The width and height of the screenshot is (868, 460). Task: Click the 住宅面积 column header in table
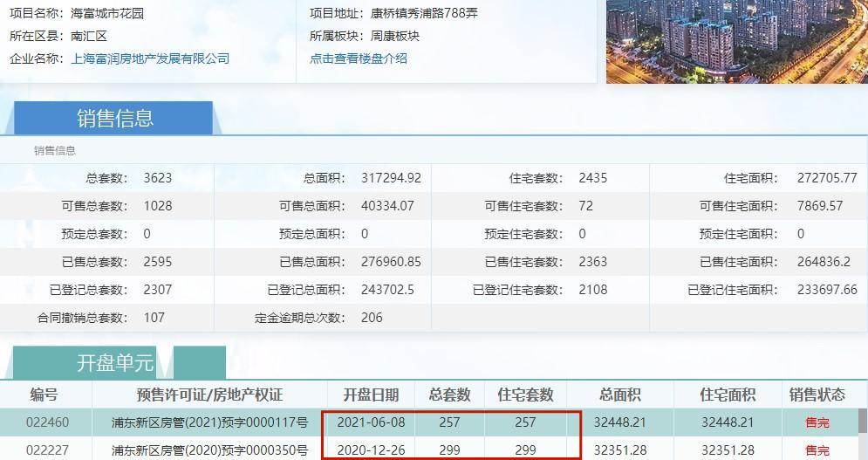(x=728, y=395)
